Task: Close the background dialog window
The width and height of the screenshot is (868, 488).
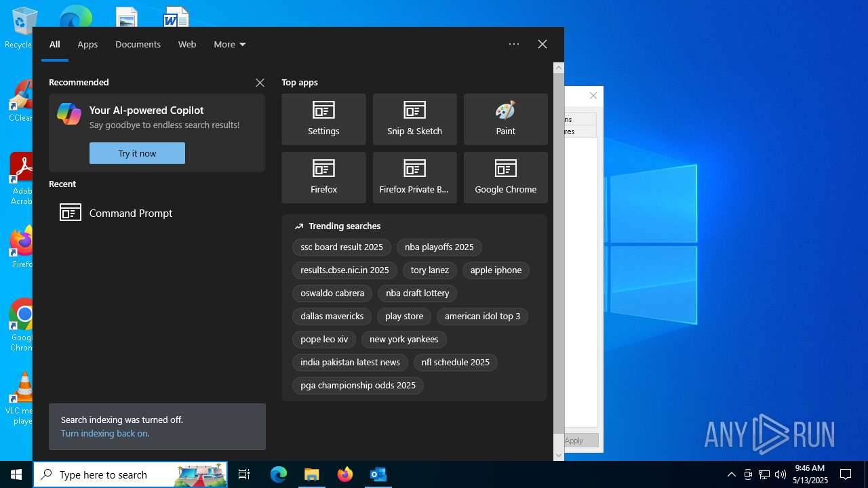Action: [593, 96]
